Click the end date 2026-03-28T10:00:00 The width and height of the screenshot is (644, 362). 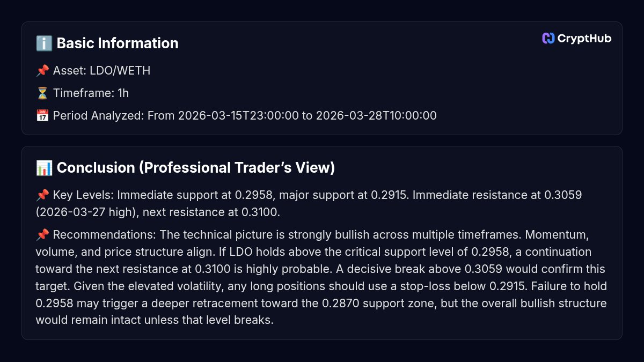click(376, 116)
